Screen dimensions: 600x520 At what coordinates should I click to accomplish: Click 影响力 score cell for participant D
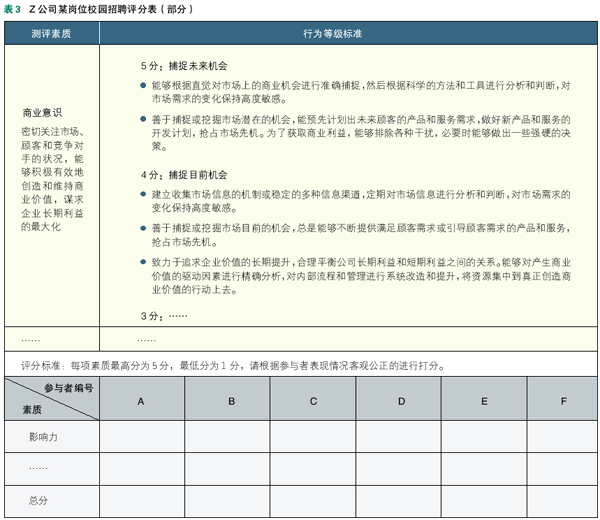[401, 437]
